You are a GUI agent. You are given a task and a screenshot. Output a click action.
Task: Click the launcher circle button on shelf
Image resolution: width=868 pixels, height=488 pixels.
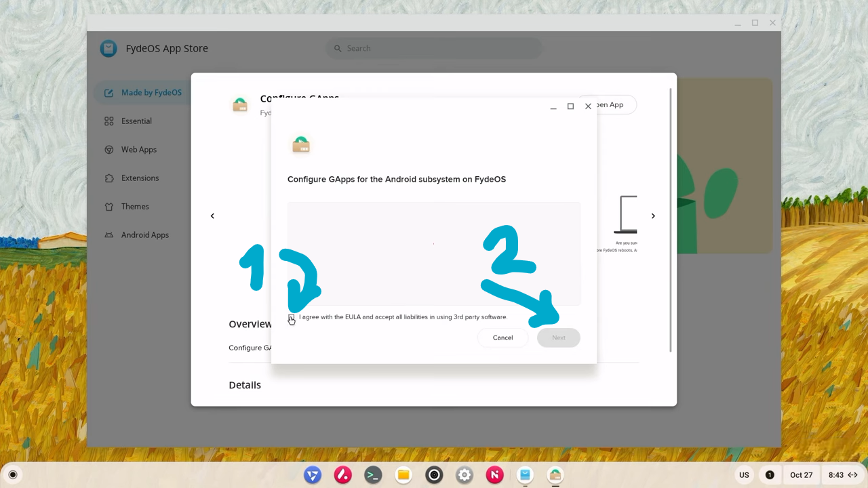12,475
